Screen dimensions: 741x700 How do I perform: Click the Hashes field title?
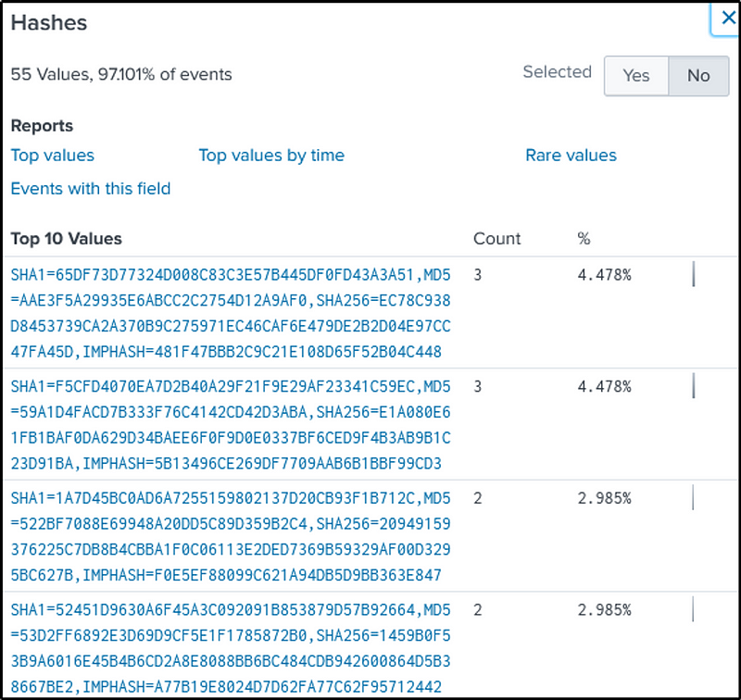click(49, 23)
